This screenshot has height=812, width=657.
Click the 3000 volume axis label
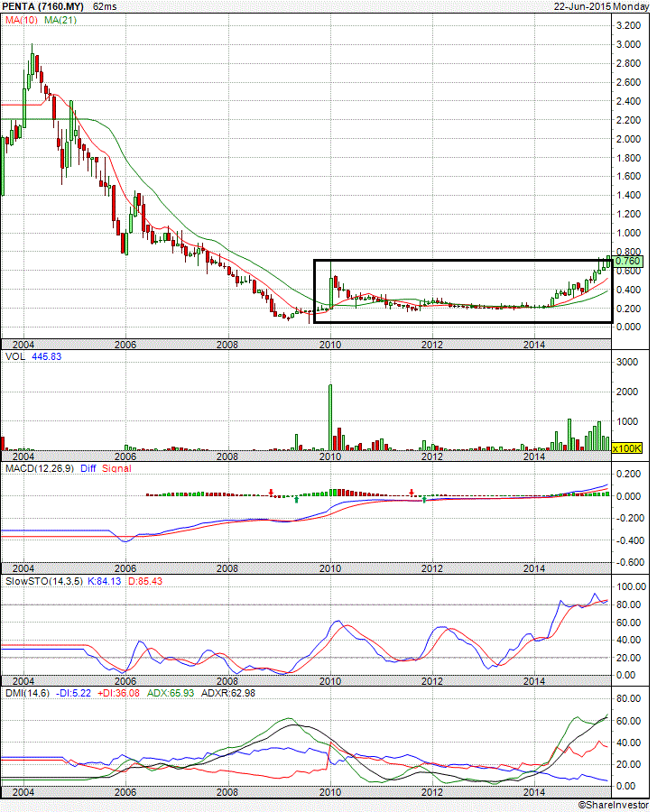[x=627, y=362]
